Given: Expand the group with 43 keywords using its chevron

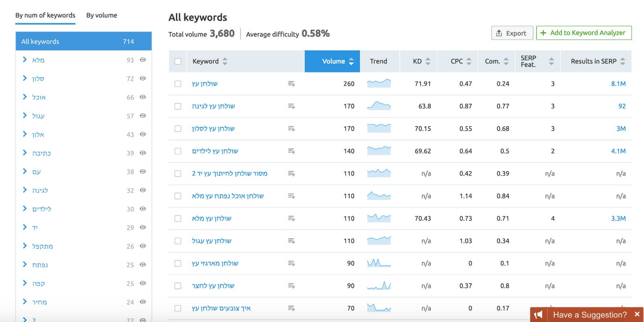Looking at the screenshot, I should [x=25, y=134].
